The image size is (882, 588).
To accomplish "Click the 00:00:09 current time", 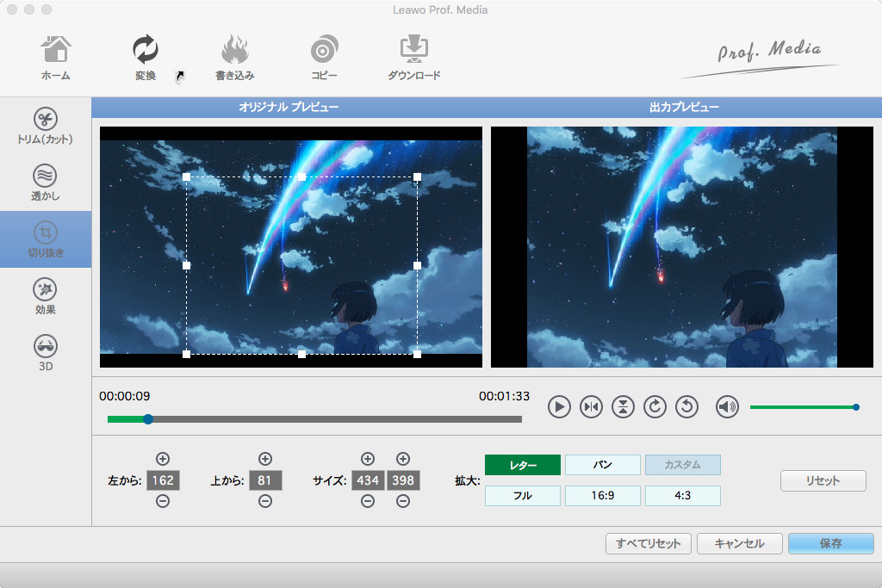I will (124, 396).
